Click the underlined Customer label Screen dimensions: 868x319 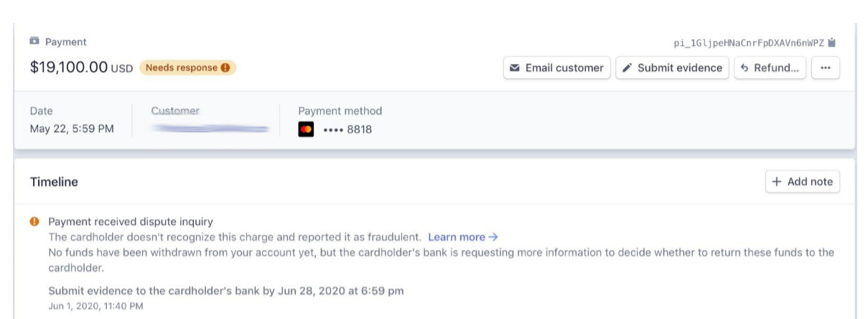point(175,111)
